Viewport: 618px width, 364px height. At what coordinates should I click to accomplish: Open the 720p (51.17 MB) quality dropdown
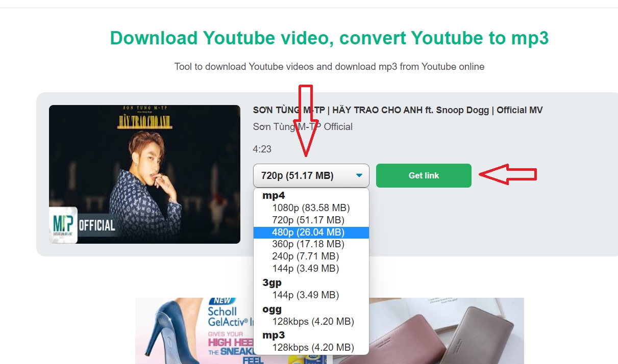[x=297, y=176]
